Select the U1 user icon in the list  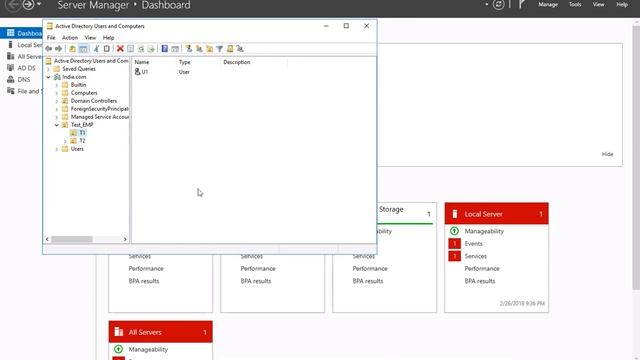pos(138,71)
